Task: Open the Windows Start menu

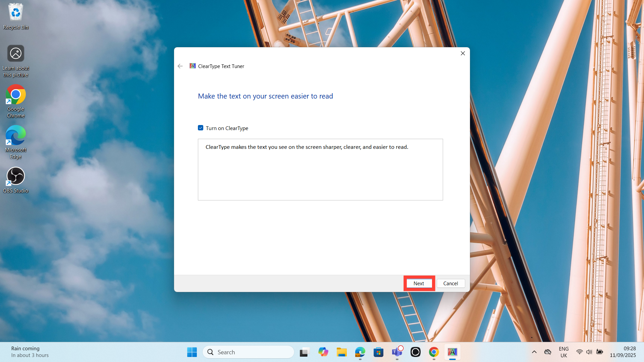Action: 192,352
